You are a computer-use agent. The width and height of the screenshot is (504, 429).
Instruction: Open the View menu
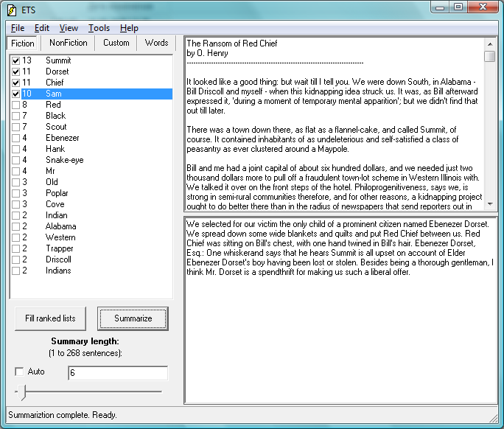69,28
